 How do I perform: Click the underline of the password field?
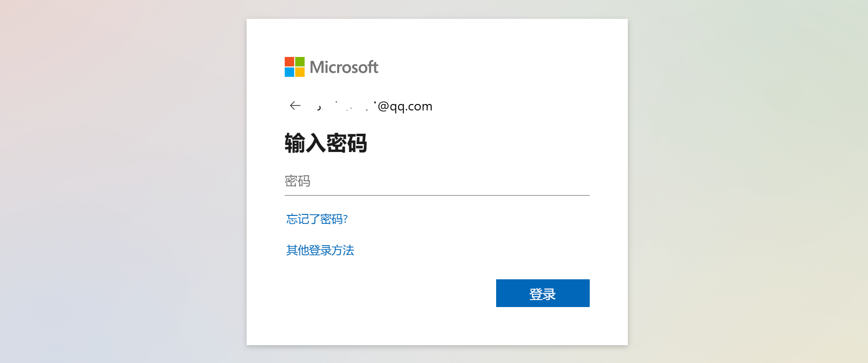click(437, 195)
